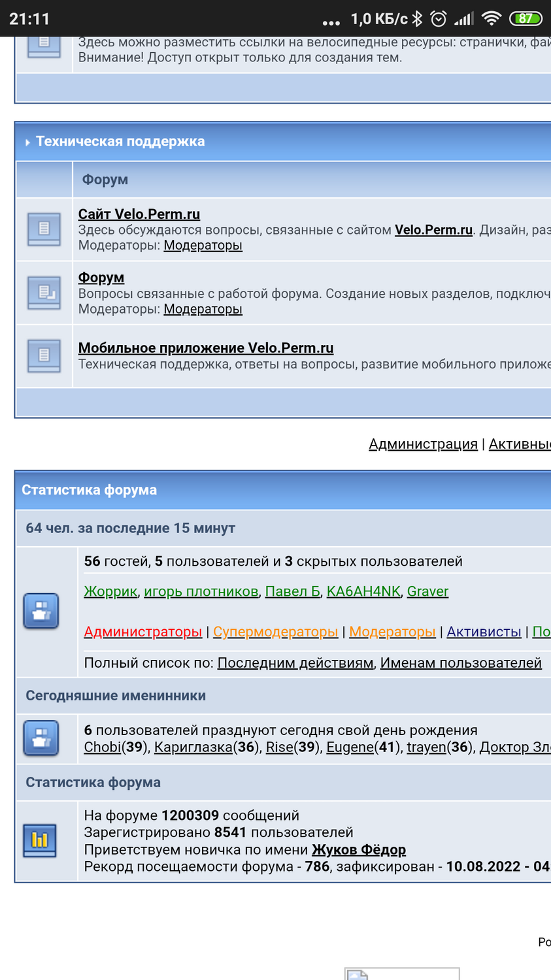Click the online users icon in statistics

click(41, 612)
